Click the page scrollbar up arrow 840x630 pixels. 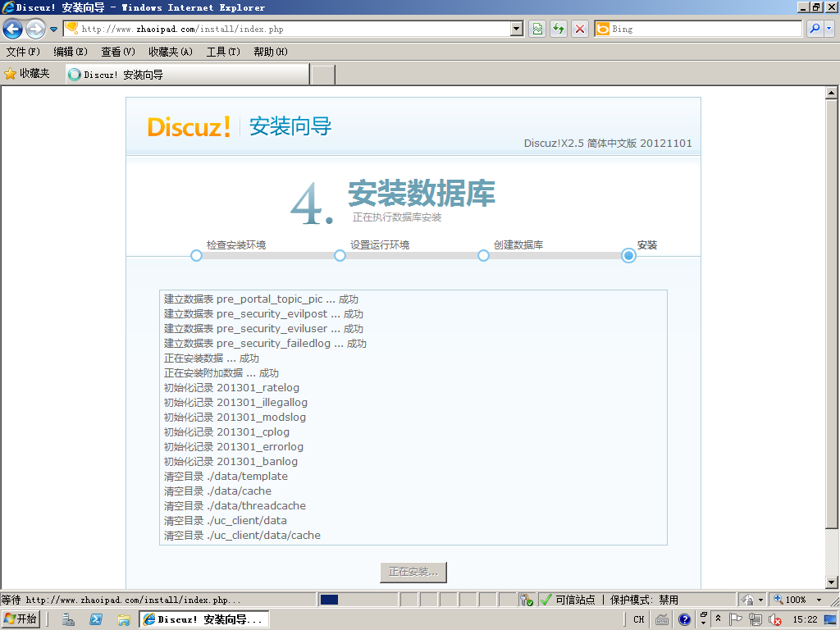pos(831,93)
